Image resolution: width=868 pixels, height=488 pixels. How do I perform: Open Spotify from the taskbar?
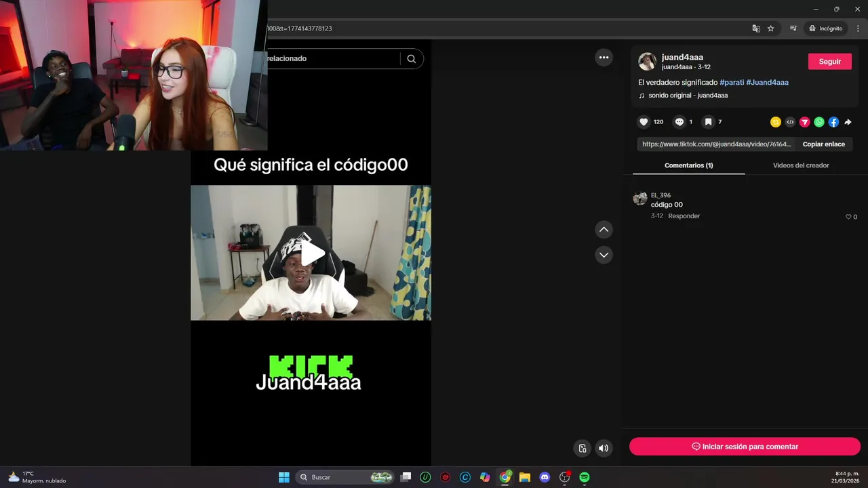[x=585, y=477]
